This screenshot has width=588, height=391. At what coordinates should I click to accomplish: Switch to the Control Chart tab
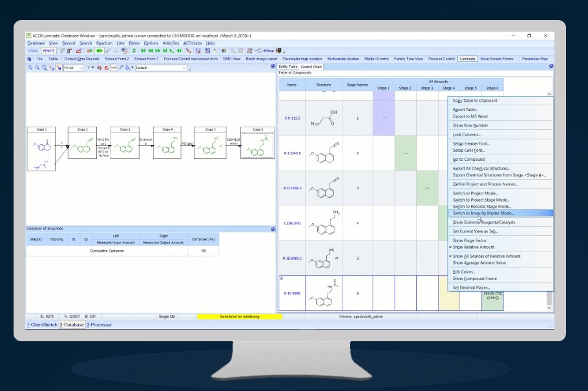click(x=311, y=66)
